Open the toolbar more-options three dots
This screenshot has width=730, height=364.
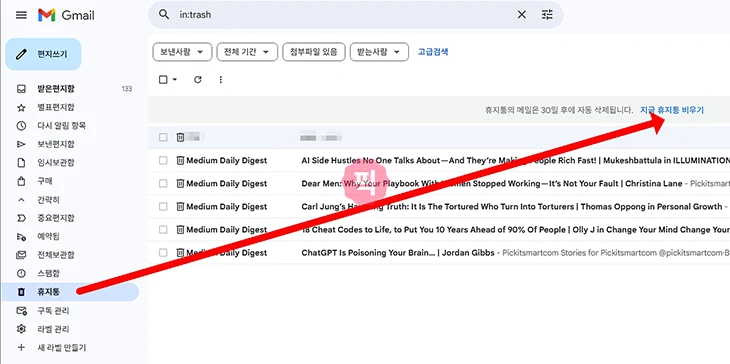tap(221, 80)
